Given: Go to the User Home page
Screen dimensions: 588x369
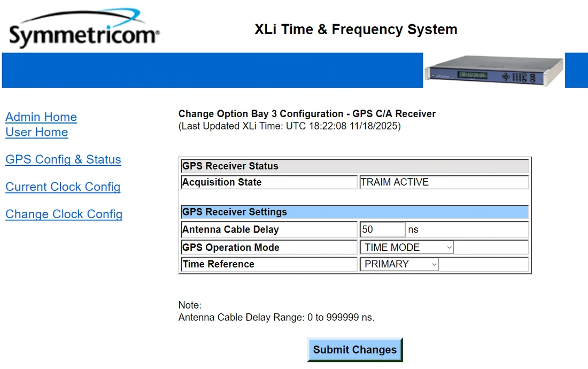Looking at the screenshot, I should (37, 132).
